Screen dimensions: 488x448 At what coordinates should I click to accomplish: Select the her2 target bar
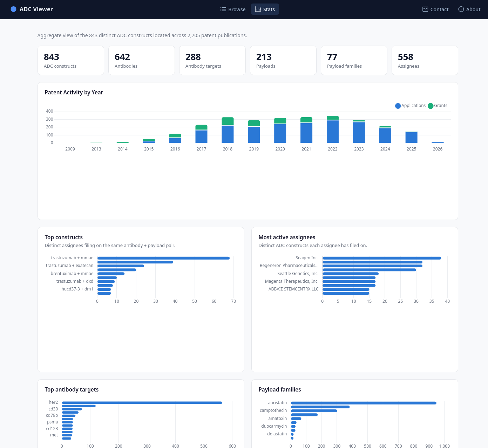click(x=142, y=403)
